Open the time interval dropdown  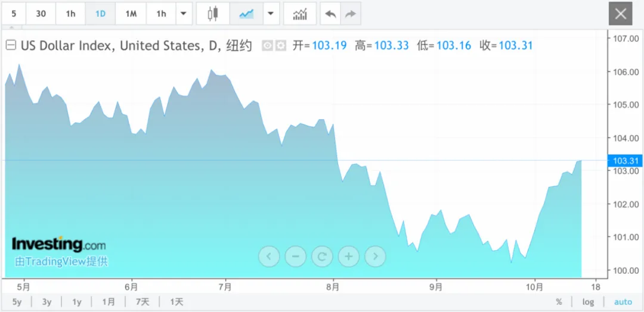(x=184, y=14)
